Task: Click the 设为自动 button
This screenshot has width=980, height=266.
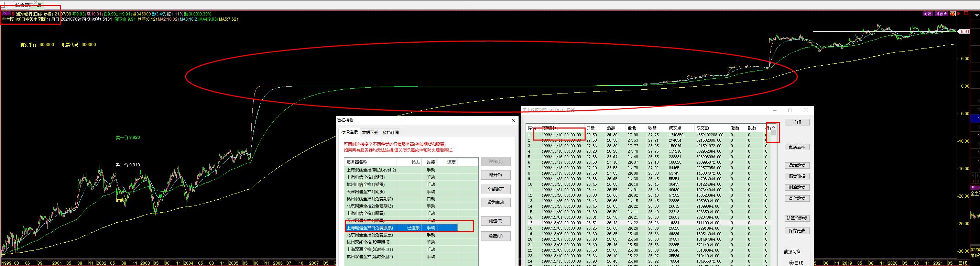Action: tap(495, 202)
